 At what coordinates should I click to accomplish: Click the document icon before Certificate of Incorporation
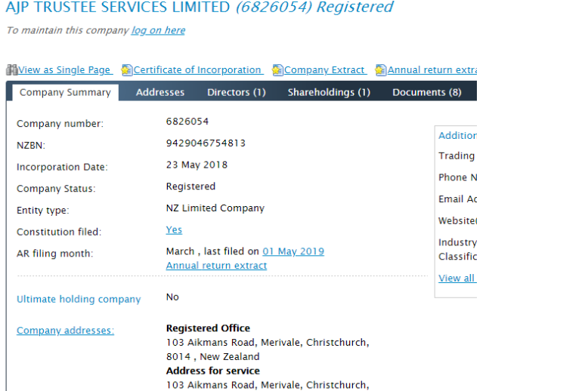(127, 70)
